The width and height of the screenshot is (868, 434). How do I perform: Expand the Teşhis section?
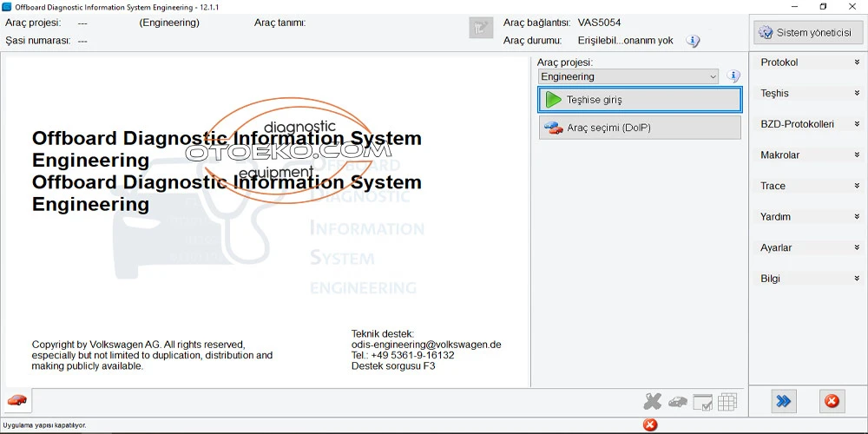click(809, 93)
